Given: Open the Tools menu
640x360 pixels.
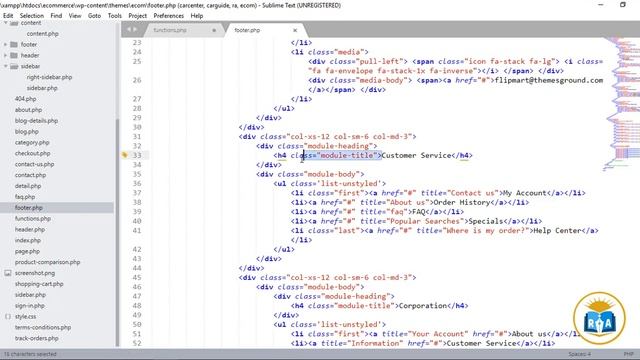Looking at the screenshot, I should point(115,16).
